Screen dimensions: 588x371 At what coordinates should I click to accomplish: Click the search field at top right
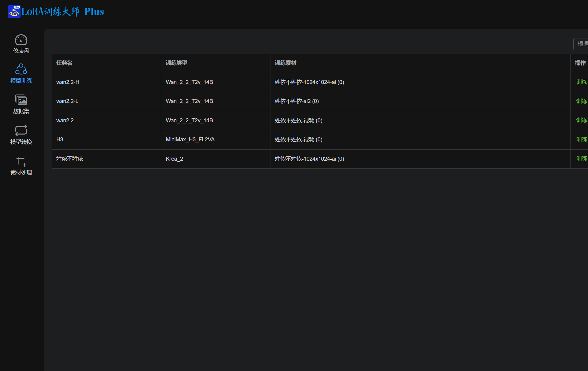click(x=581, y=44)
